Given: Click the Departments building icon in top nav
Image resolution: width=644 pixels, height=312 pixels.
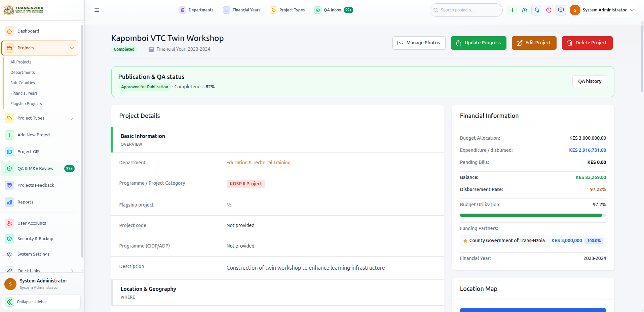Looking at the screenshot, I should tap(183, 10).
